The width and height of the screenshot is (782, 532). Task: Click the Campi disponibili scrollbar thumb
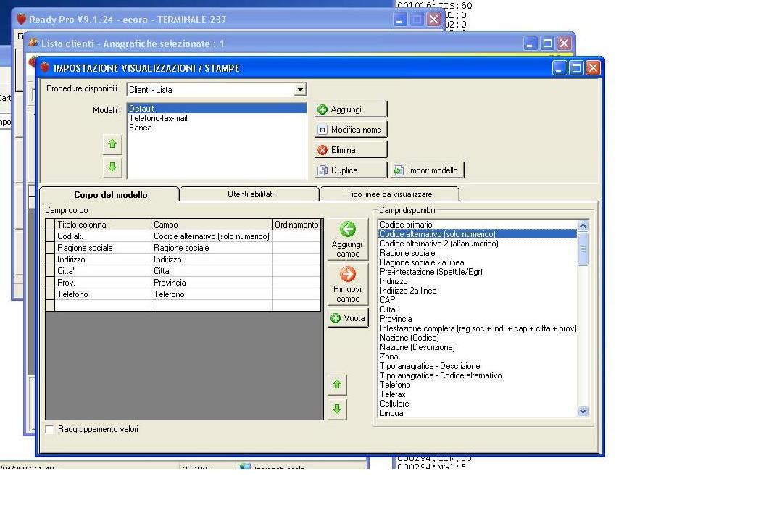(x=583, y=249)
